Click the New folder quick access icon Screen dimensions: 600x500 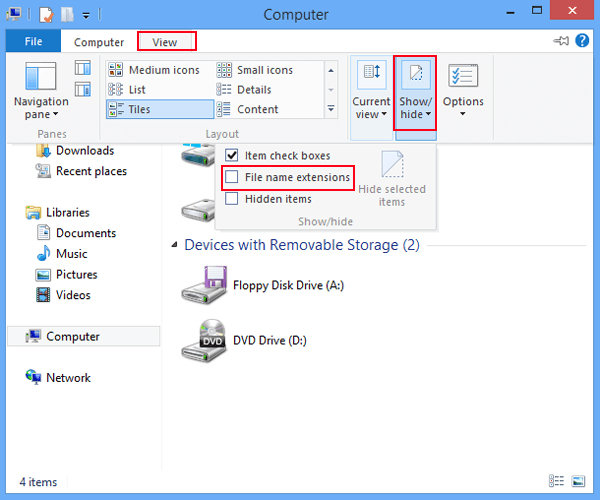pyautogui.click(x=67, y=15)
